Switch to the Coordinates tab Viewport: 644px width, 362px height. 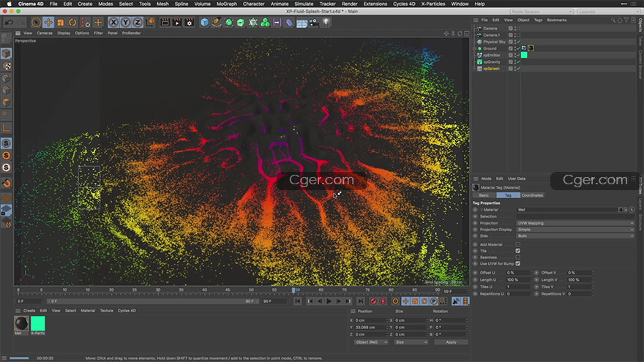532,195
